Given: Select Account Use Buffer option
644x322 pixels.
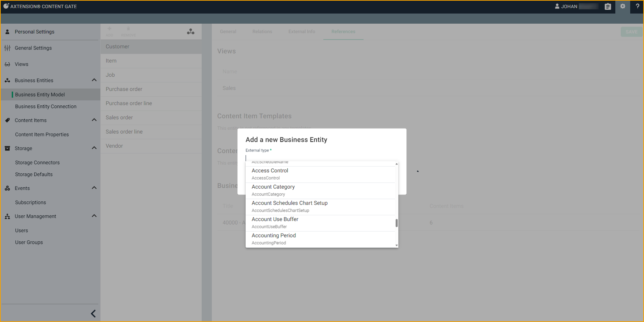Looking at the screenshot, I should 320,223.
